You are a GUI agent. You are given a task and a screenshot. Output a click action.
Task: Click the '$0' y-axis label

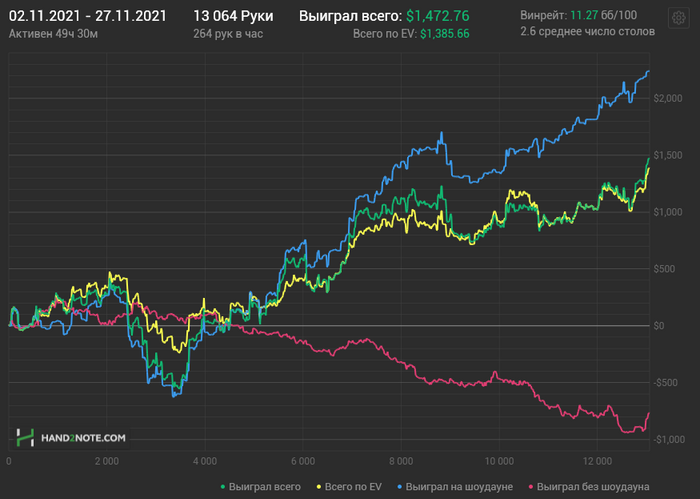[659, 326]
